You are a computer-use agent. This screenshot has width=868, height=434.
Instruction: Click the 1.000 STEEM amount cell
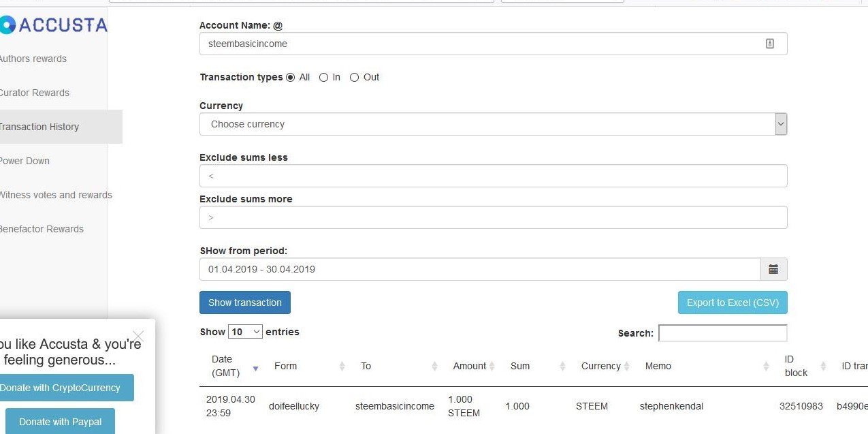pyautogui.click(x=464, y=406)
